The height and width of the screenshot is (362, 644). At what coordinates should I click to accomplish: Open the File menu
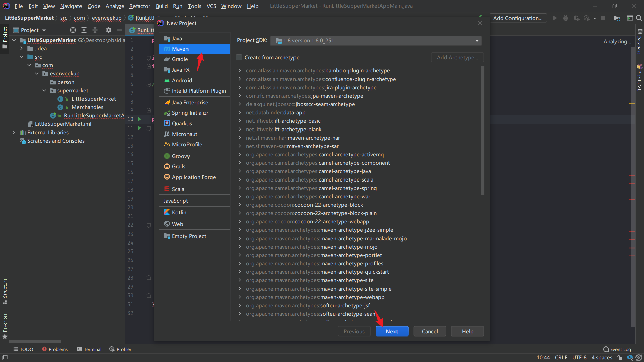(19, 6)
